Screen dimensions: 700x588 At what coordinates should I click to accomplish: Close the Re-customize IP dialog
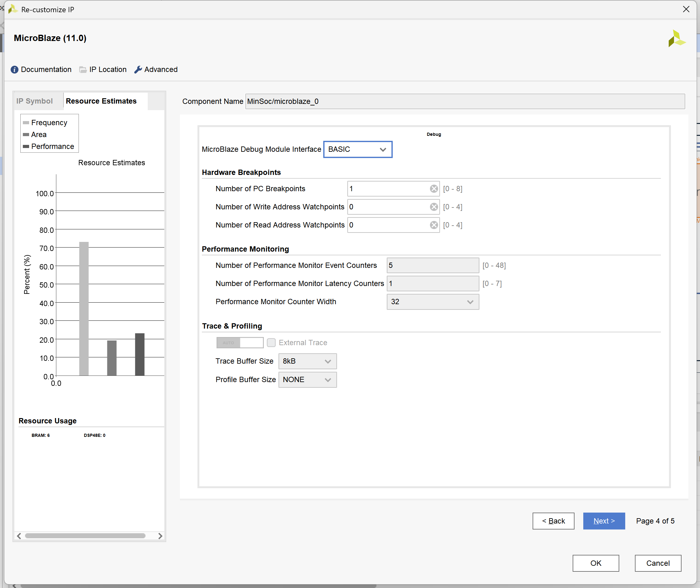click(x=686, y=9)
